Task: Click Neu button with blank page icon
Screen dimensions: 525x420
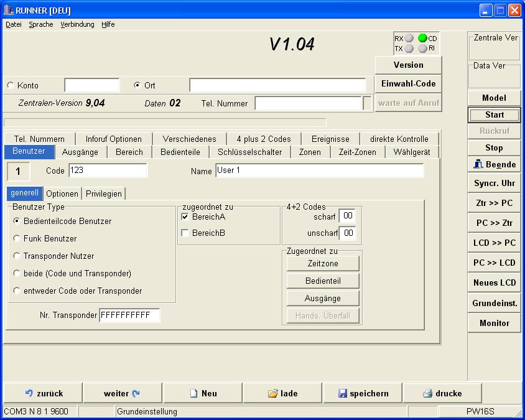Action: (203, 393)
